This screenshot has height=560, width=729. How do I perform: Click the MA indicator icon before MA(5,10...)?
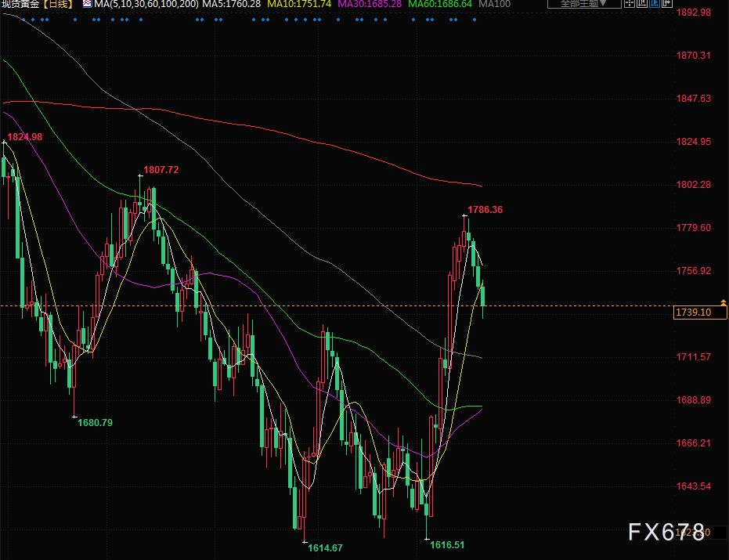88,4
